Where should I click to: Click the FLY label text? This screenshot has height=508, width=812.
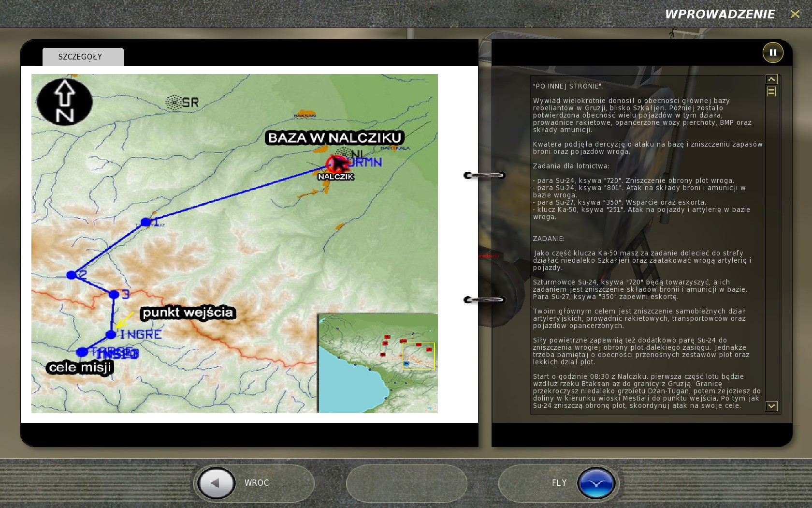pos(559,483)
